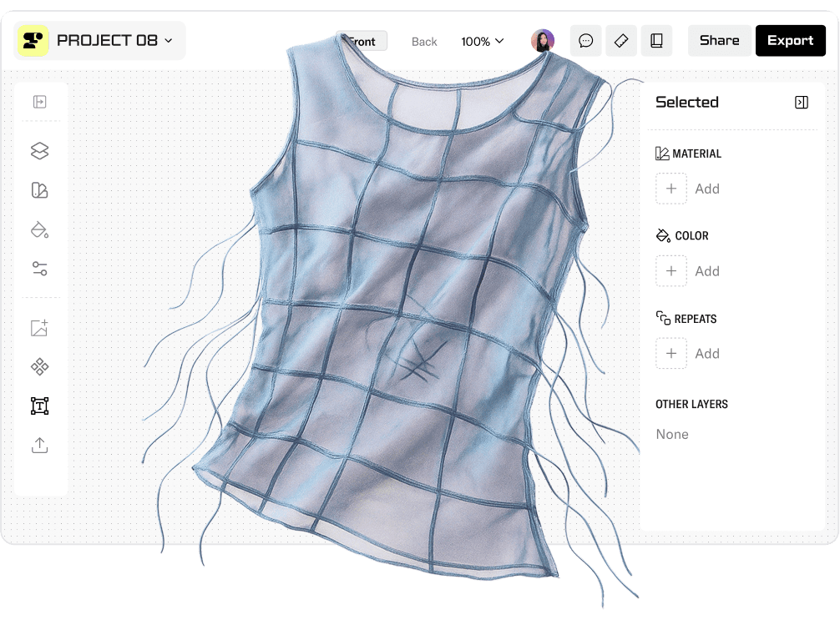Switch to the Front view tab
The height and width of the screenshot is (625, 840).
point(362,42)
